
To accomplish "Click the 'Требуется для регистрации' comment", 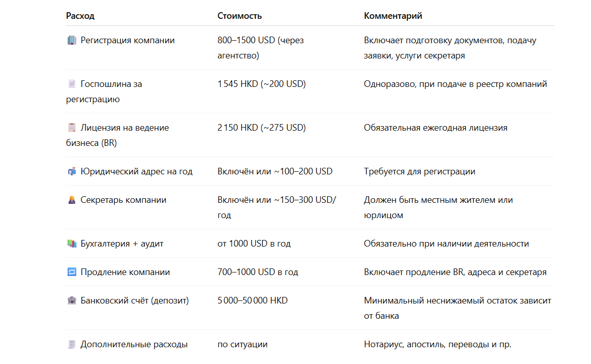I will pyautogui.click(x=420, y=171).
